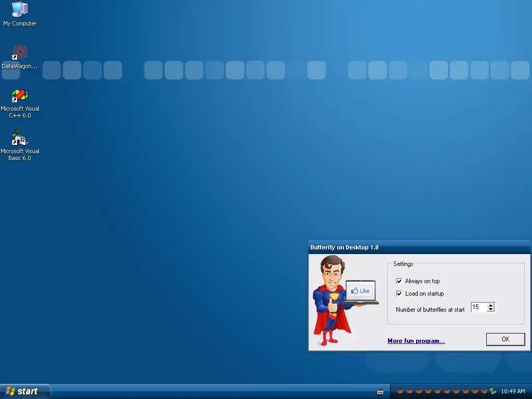Image resolution: width=532 pixels, height=399 pixels.
Task: Click the Like thumbs-up on the laptop image
Action: [360, 291]
